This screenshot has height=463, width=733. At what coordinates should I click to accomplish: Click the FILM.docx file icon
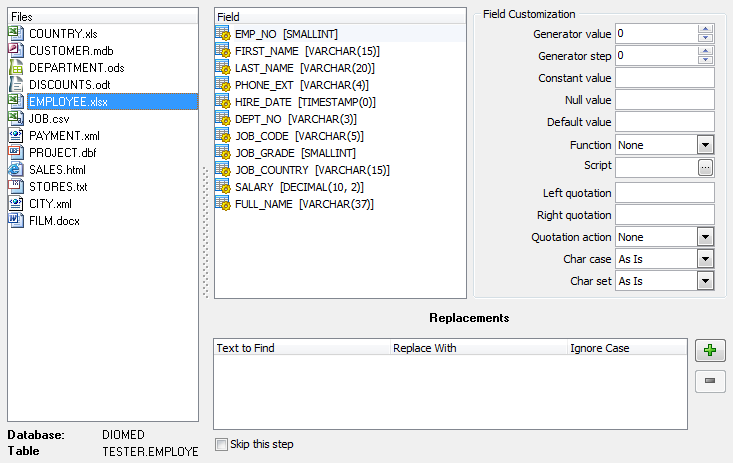click(16, 220)
